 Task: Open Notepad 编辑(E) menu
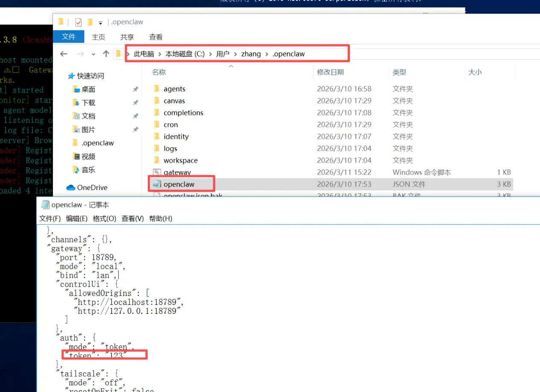pyautogui.click(x=76, y=219)
